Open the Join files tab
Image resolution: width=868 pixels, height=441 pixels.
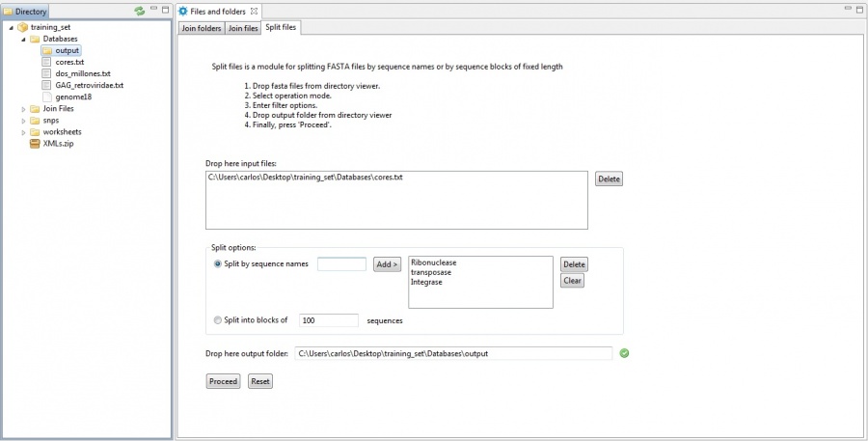click(x=242, y=28)
